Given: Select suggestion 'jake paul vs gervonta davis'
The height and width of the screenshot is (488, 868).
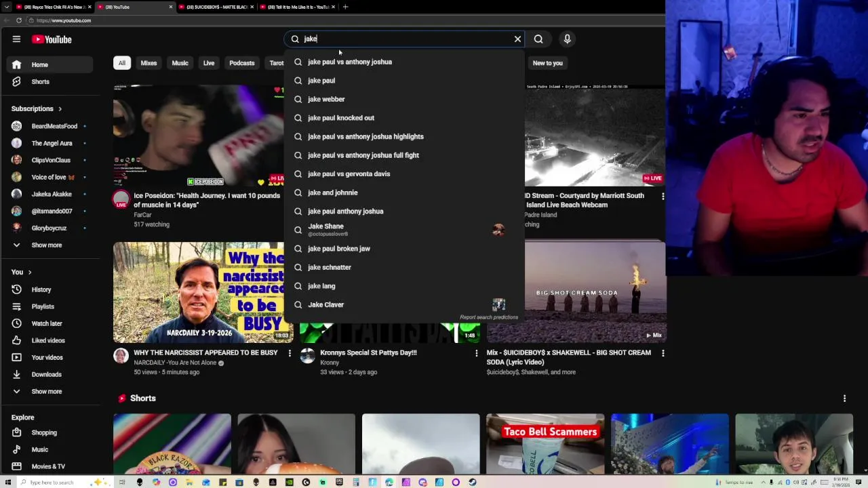Looking at the screenshot, I should (x=404, y=174).
